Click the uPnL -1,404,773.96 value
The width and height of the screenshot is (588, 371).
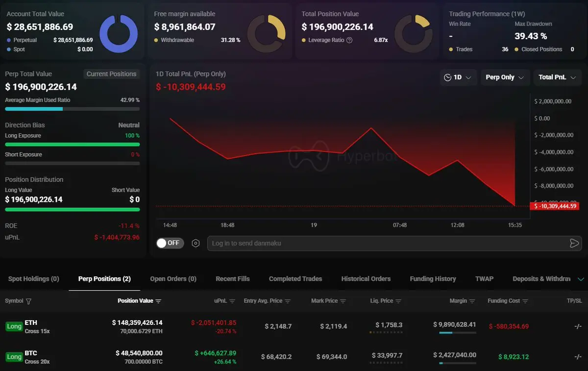(x=117, y=237)
